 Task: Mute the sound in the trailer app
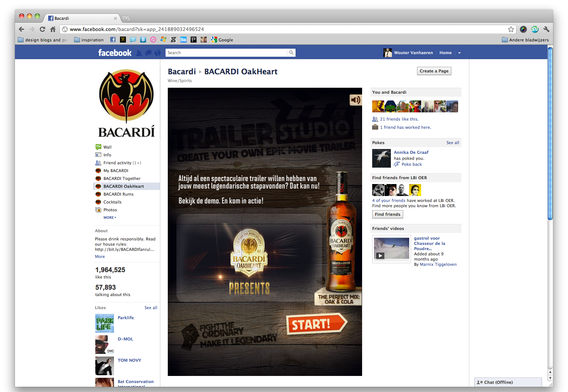point(355,100)
